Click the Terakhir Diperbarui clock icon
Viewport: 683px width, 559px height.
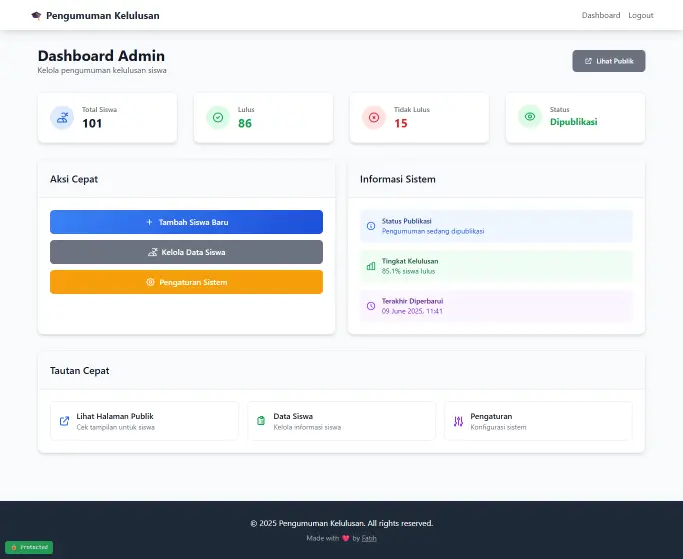371,306
